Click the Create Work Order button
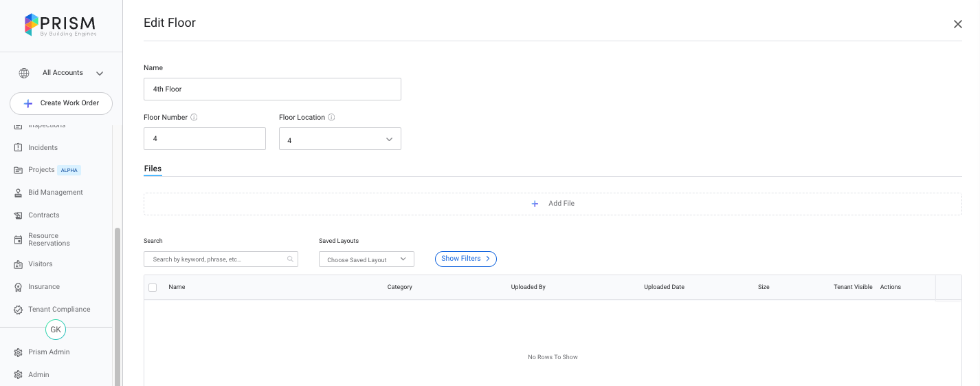This screenshot has width=980, height=386. coord(61,103)
